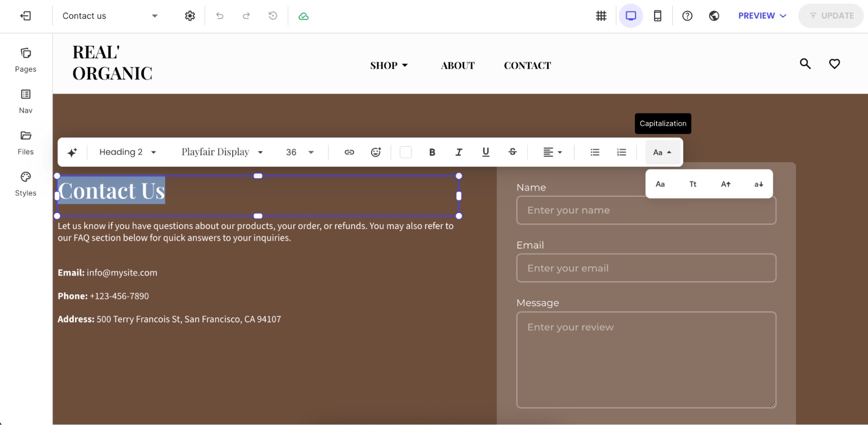
Task: Open the Heading 2 style dropdown
Action: pyautogui.click(x=128, y=152)
